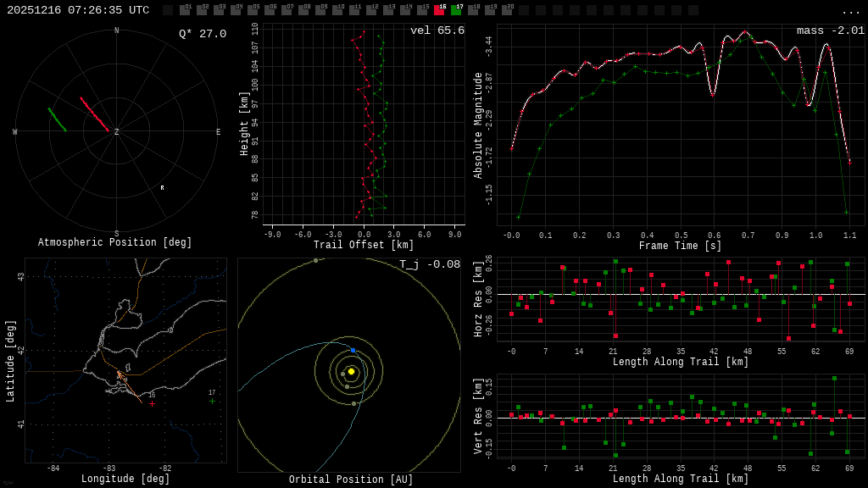Click the Z zenith center of polar plot
Image resolution: width=868 pixels, height=488 pixels.
(116, 132)
